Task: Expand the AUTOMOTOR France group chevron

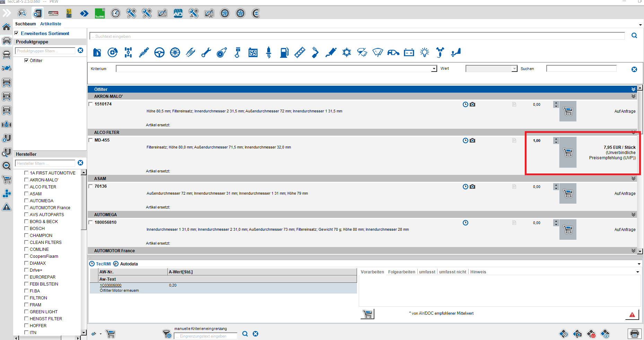Action: pos(634,251)
